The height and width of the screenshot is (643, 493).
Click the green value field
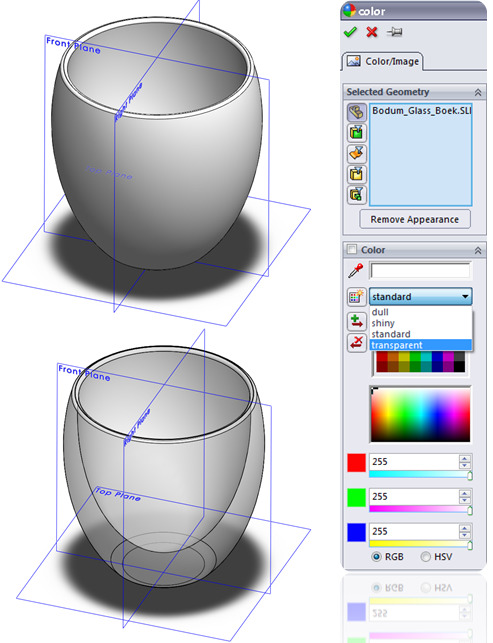[414, 497]
